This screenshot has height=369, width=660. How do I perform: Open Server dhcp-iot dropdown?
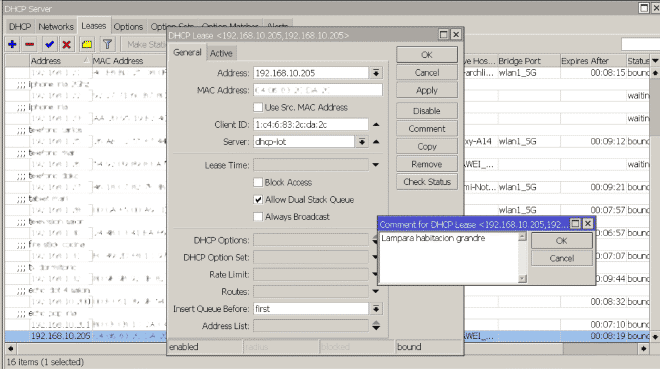click(x=362, y=142)
